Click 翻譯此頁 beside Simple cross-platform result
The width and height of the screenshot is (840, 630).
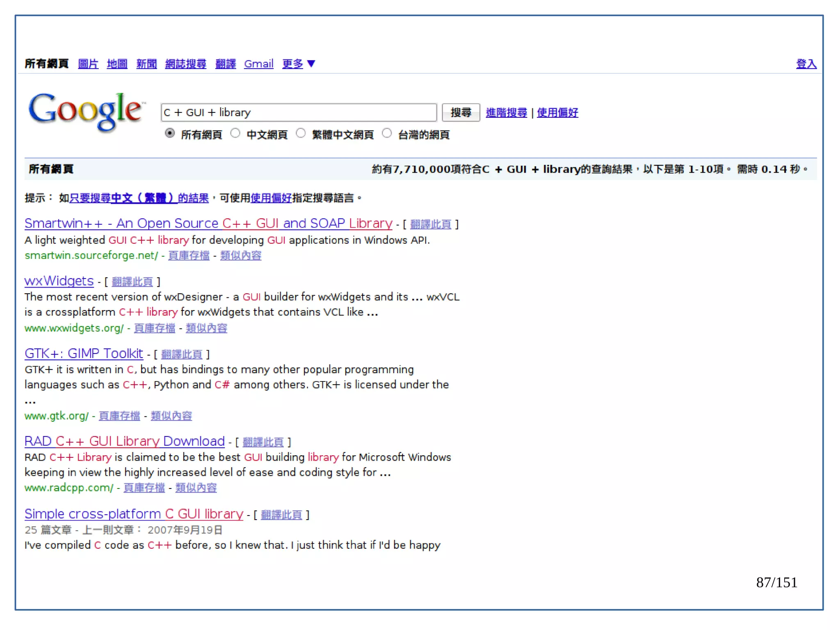coord(281,515)
